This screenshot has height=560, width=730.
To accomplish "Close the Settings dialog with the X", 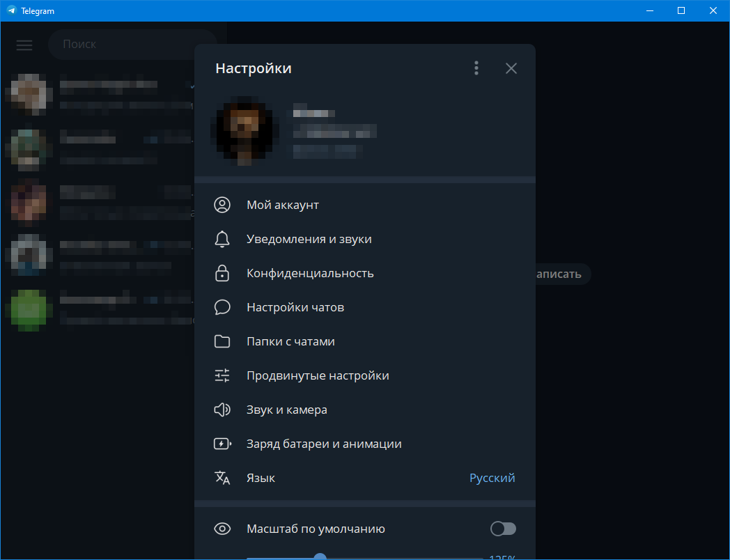I will tap(511, 68).
